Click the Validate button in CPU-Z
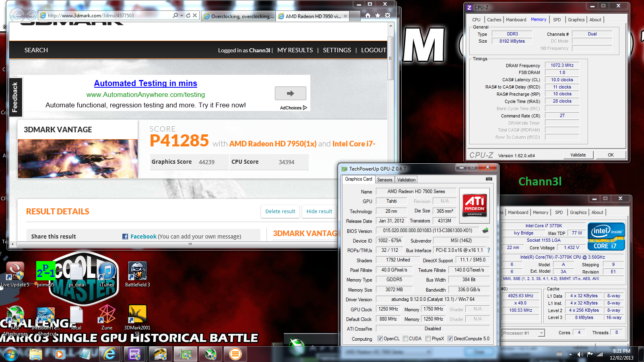 (578, 155)
